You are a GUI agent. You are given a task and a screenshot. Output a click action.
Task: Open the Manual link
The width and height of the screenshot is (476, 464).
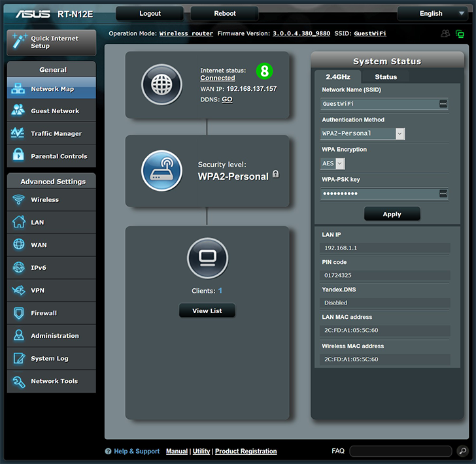pos(177,451)
